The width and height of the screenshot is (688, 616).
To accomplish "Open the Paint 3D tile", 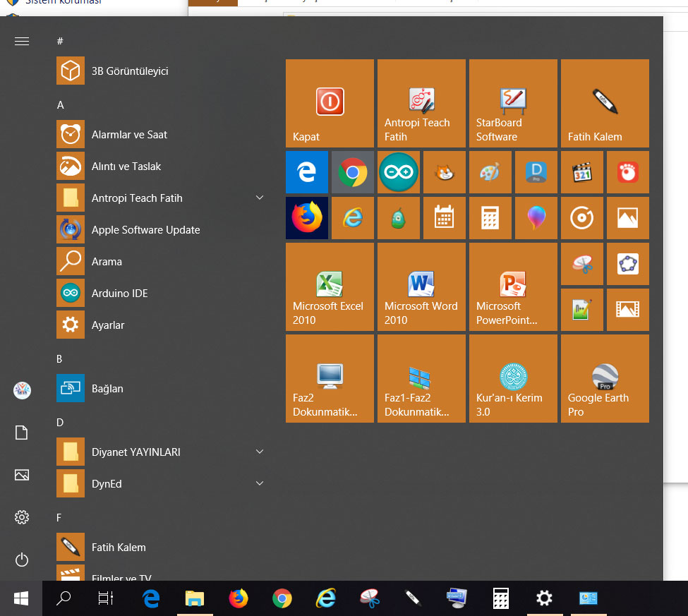I will tap(536, 218).
